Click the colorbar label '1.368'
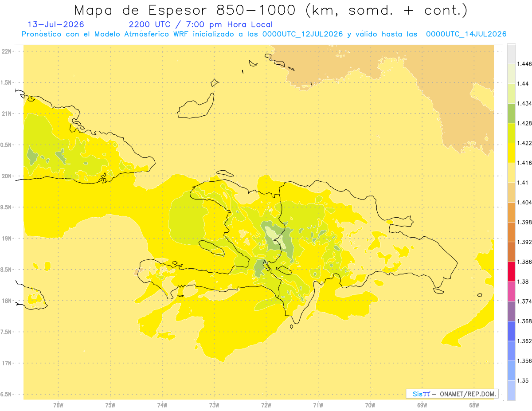The width and height of the screenshot is (532, 411). pyautogui.click(x=524, y=321)
